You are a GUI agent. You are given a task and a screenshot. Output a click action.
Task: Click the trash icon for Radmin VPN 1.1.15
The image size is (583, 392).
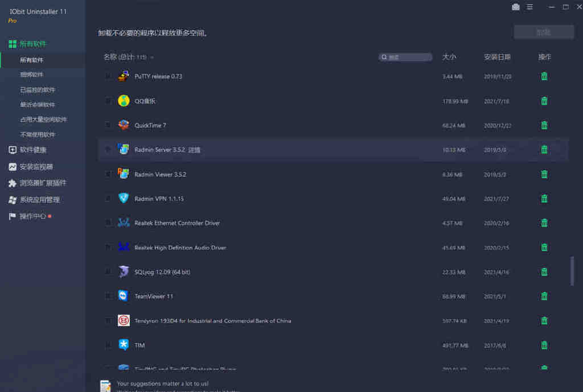tap(544, 199)
